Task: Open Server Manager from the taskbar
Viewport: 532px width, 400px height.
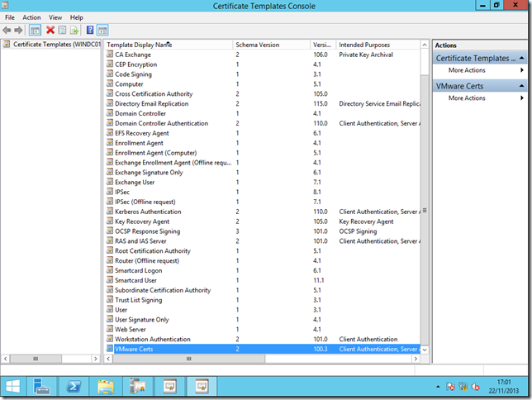Action: click(42, 385)
